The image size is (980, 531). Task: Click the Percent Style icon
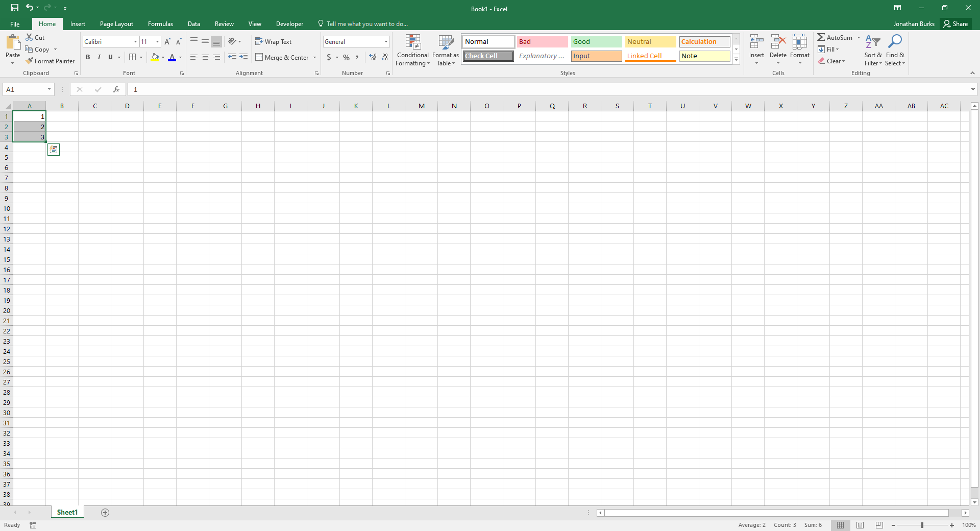coord(347,57)
